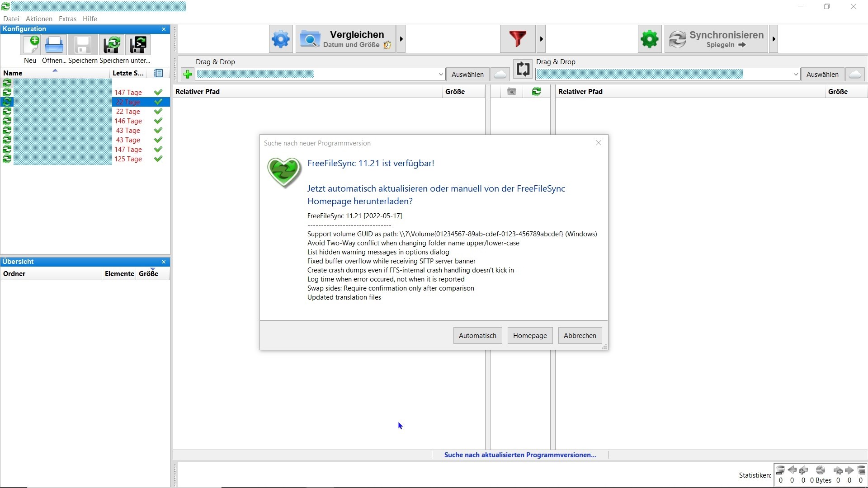868x488 pixels.
Task: Select the configuration with 146 Tage
Action: click(85, 121)
